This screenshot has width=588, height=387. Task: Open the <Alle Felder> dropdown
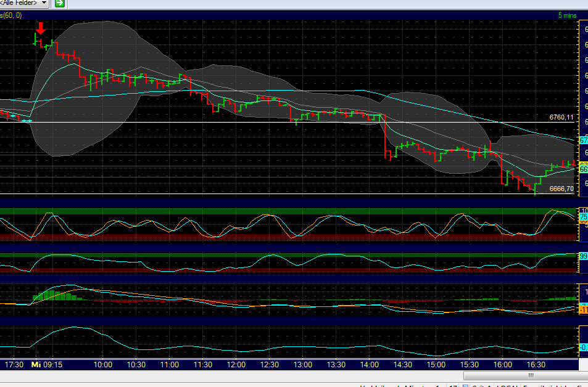coord(19,3)
